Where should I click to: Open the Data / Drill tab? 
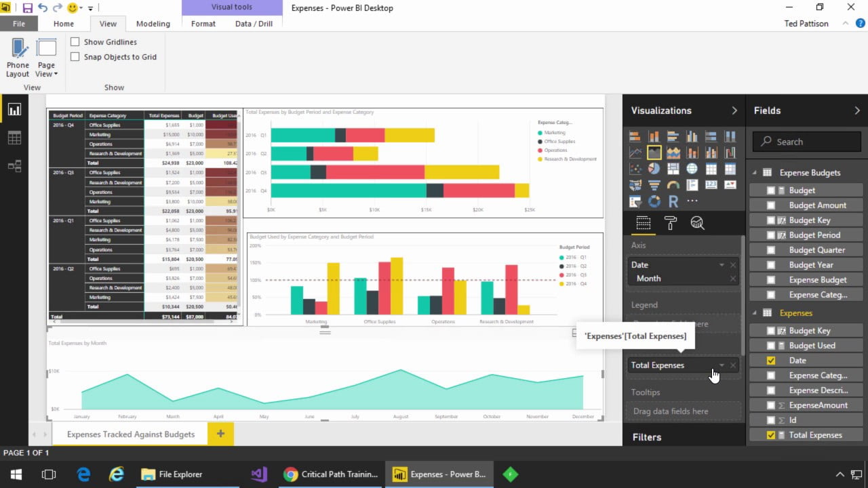(x=254, y=24)
